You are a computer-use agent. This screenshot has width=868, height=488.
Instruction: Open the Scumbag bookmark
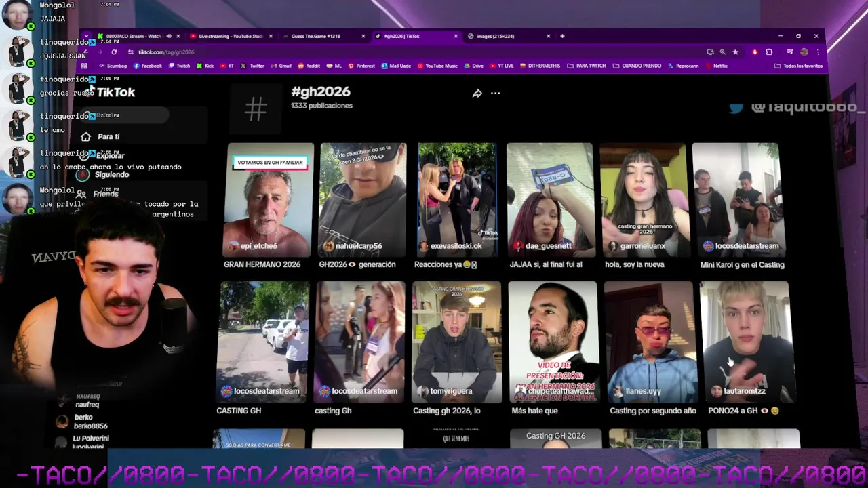point(113,66)
